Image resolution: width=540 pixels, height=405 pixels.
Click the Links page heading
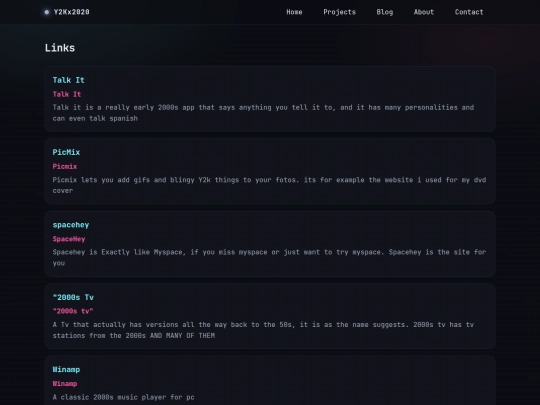60,48
